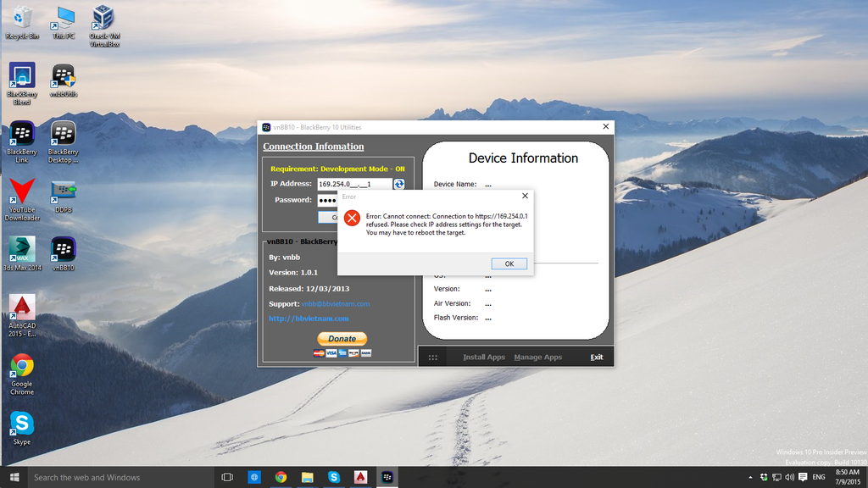Click the taskbar search box
The width and height of the screenshot is (868, 488).
pos(120,477)
